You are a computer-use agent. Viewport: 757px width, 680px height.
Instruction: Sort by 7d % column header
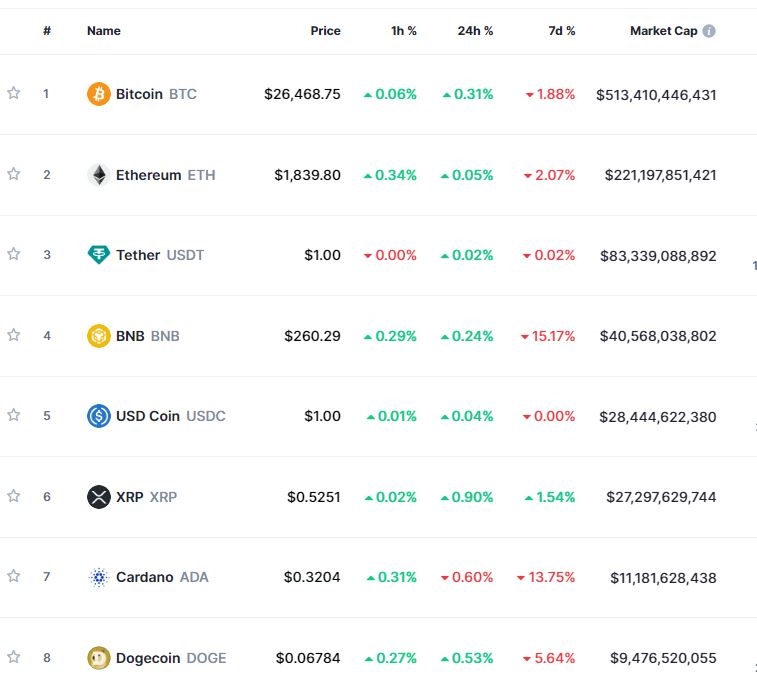562,31
